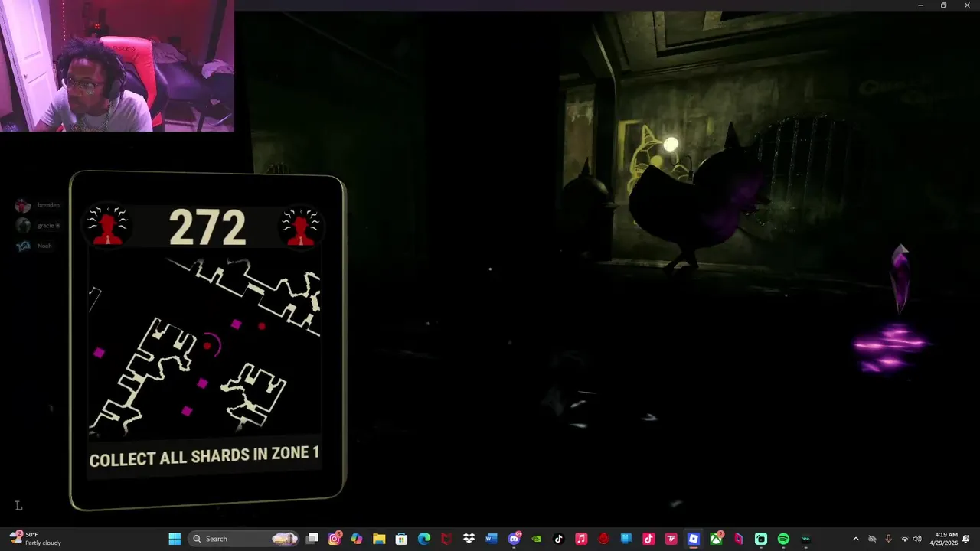Open the NVIDIA app in the taskbar
This screenshot has width=980, height=551.
pyautogui.click(x=536, y=539)
